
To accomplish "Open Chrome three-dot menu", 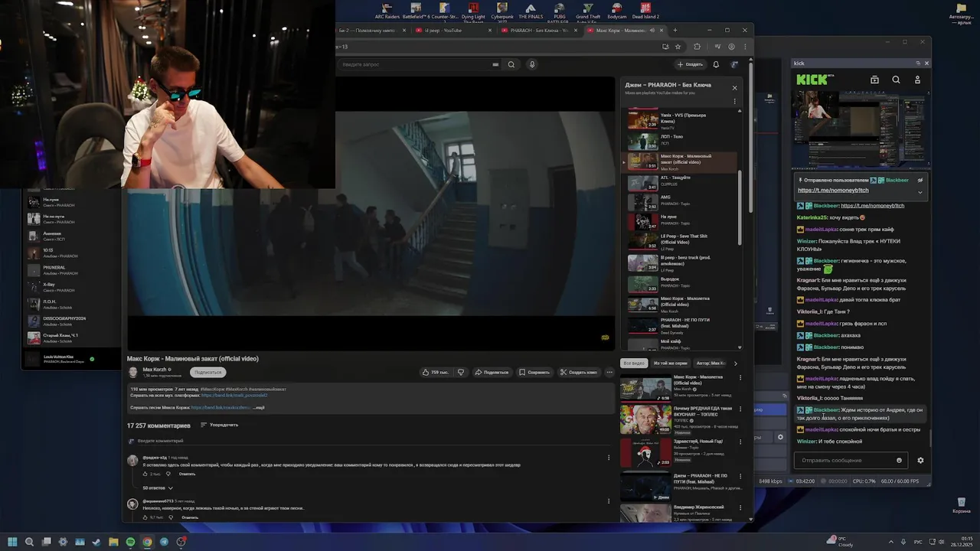I will tap(744, 46).
